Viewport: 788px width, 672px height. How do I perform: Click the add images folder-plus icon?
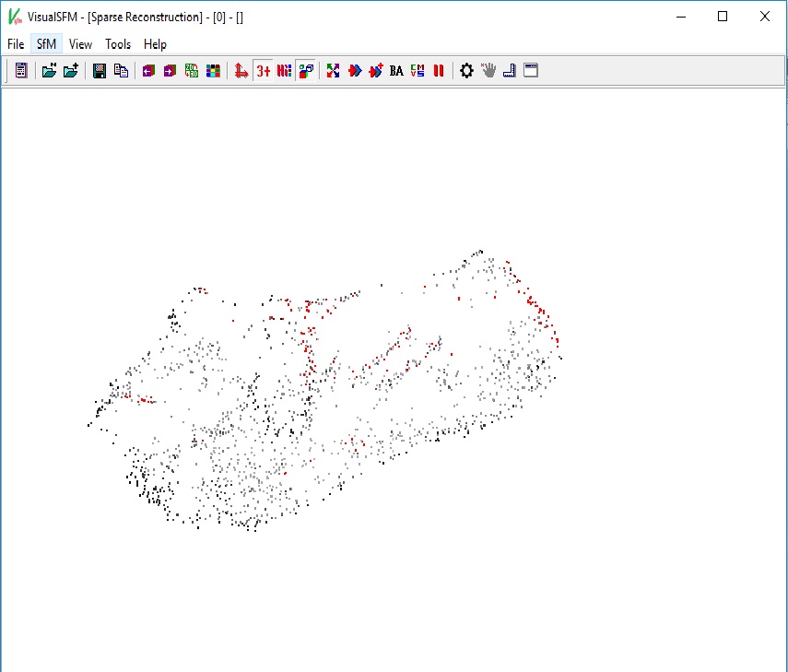[71, 70]
